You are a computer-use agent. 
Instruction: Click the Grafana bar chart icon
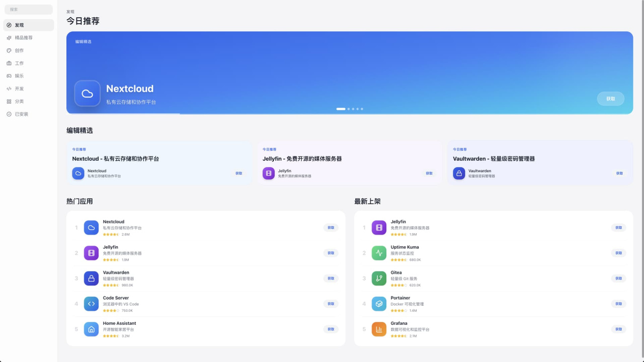[379, 329]
